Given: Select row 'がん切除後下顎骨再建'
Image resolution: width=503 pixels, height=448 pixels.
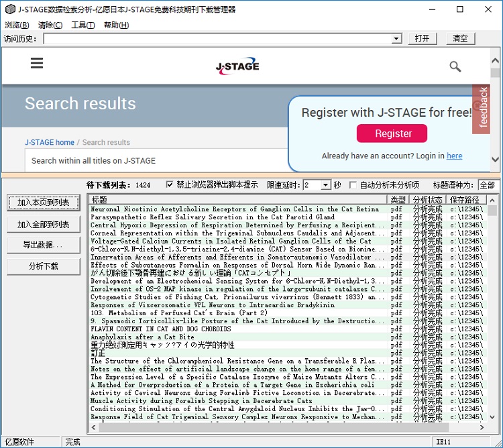Looking at the screenshot, I should click(288, 273).
